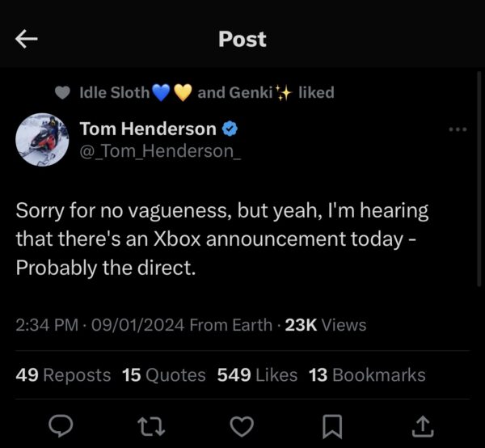485x448 pixels.
Task: Click the blue verified badge
Action: (x=230, y=129)
